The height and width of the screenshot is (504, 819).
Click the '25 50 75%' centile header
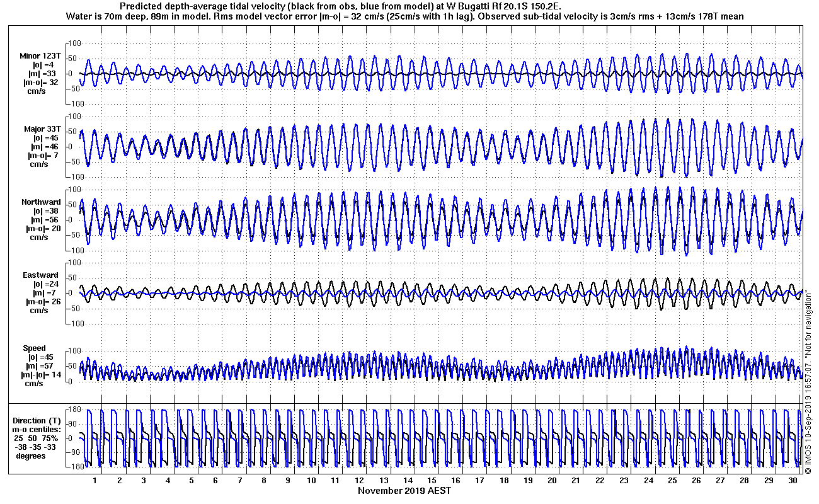37,438
